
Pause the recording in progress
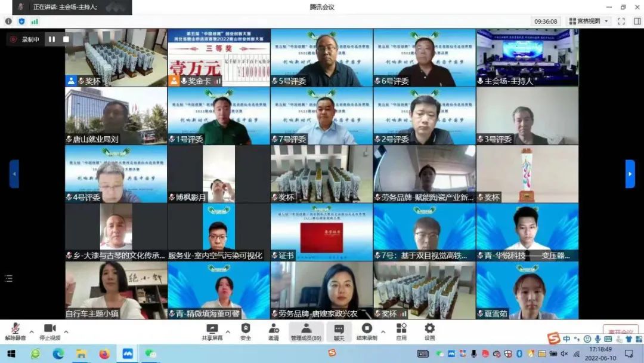[52, 39]
